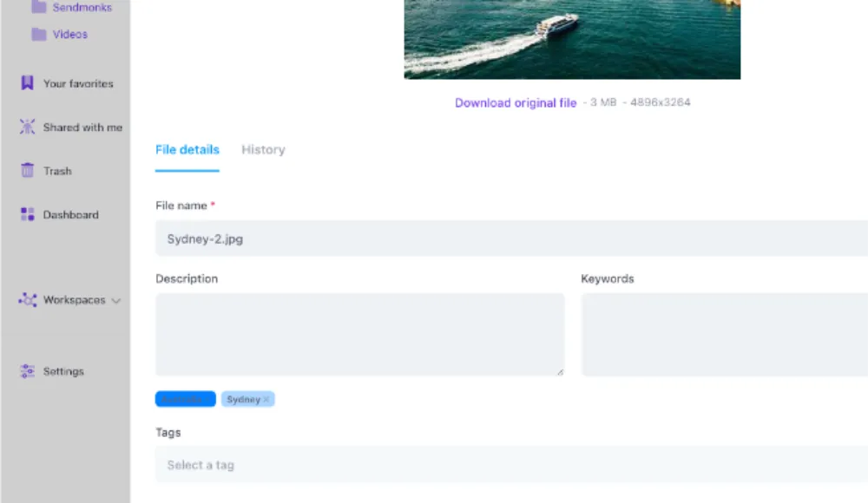Click the Download original file link
This screenshot has height=503, width=868.
[516, 103]
